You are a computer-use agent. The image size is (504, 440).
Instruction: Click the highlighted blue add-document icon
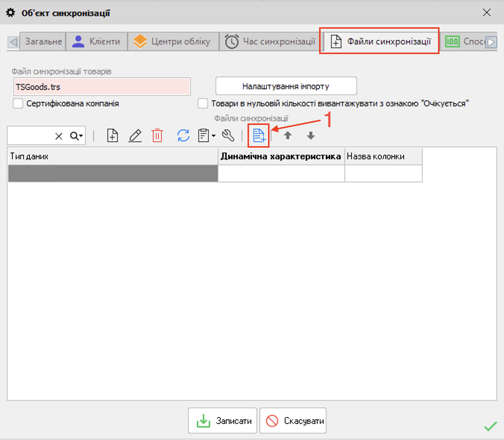[x=259, y=135]
